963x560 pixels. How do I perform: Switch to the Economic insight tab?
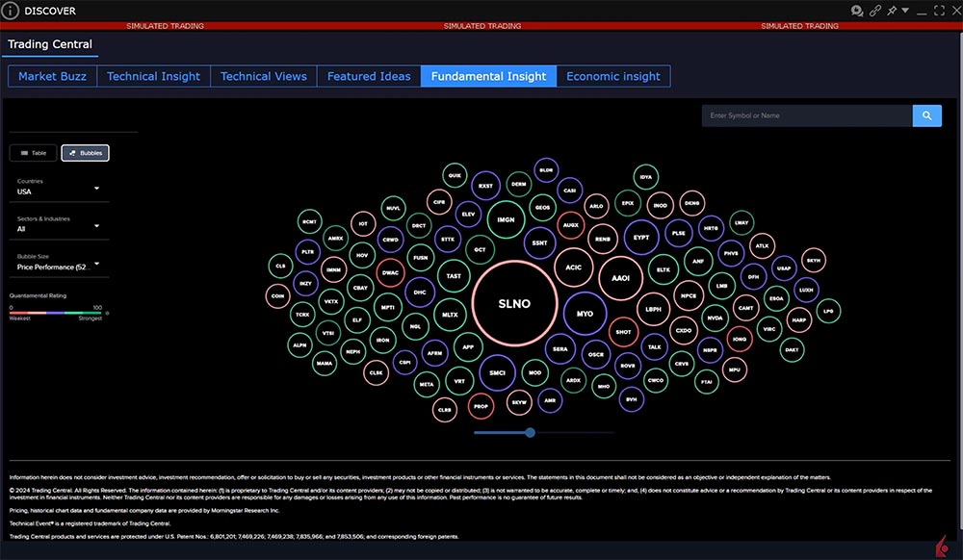click(x=613, y=76)
